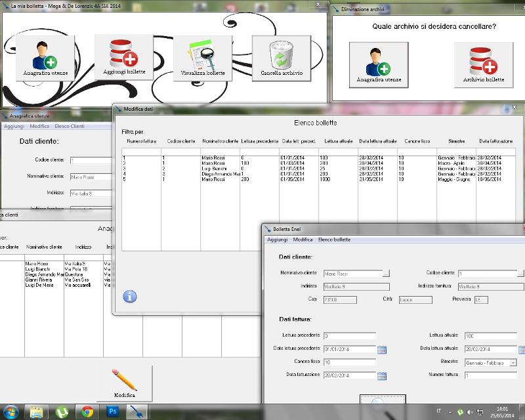Image resolution: width=525 pixels, height=420 pixels.
Task: Click Aggiungi menu in Bolletta Enel window
Action: [277, 240]
